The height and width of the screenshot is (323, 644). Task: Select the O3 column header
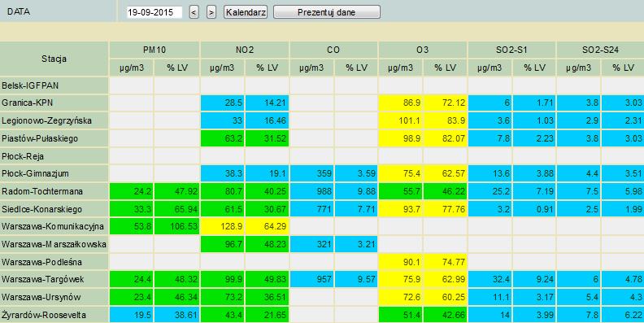coord(423,50)
